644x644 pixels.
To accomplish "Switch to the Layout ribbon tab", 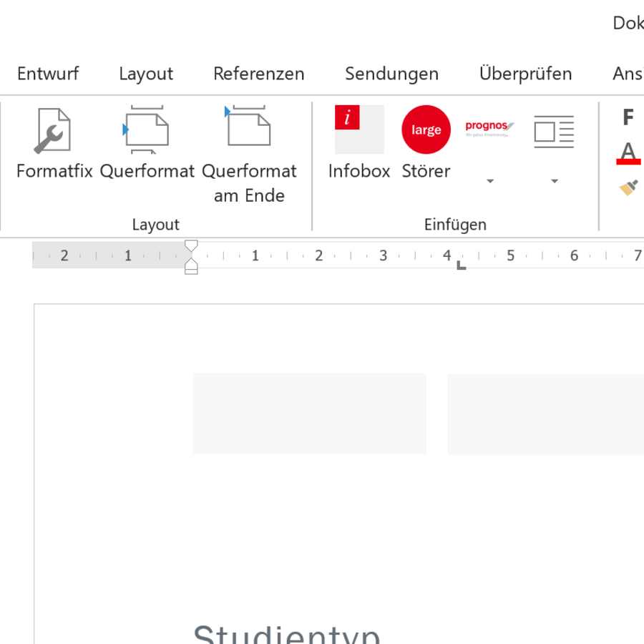I will (x=146, y=74).
